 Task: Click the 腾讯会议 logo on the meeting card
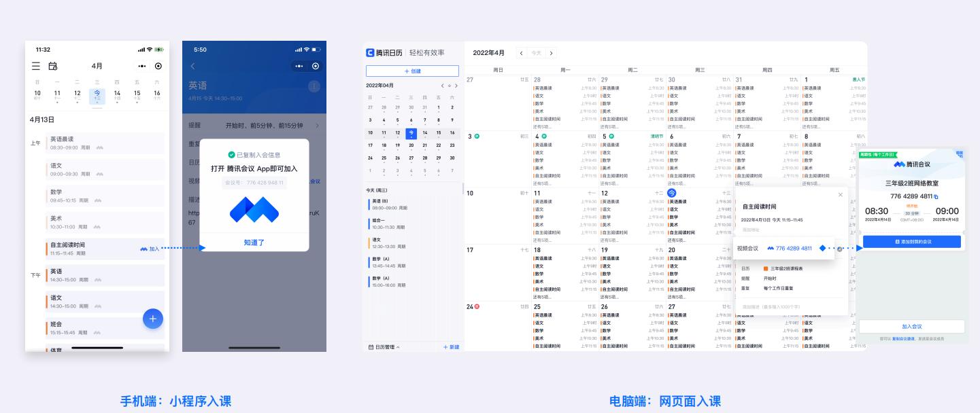tap(898, 165)
